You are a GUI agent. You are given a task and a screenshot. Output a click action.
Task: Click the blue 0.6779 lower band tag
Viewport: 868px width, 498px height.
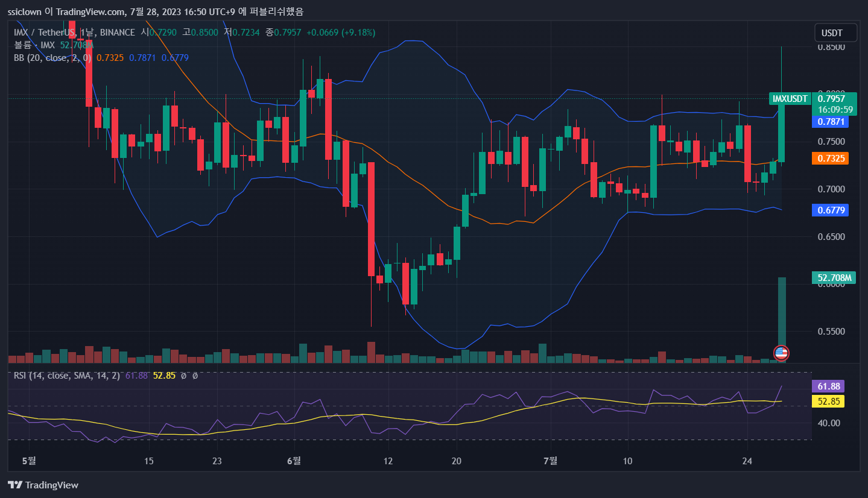tap(830, 210)
